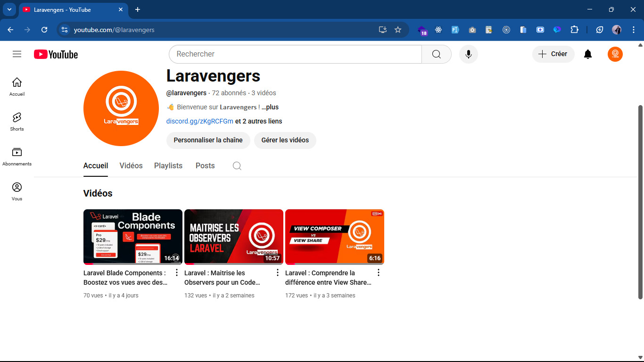
Task: View site information icon in address bar
Action: tap(65, 30)
